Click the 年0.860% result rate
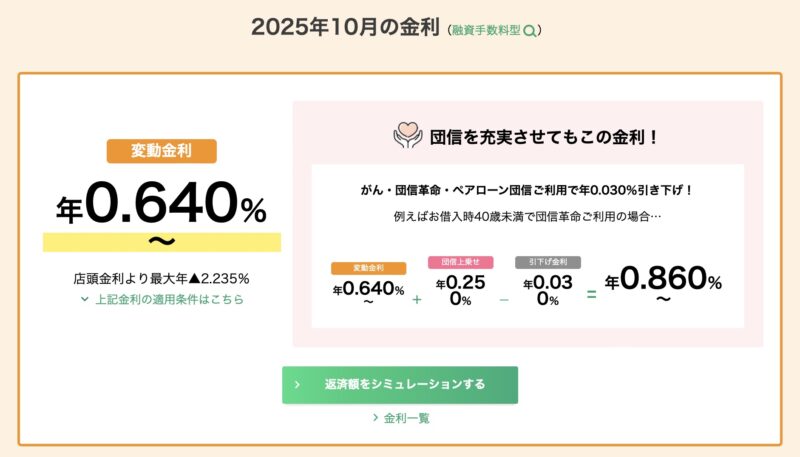This screenshot has width=800, height=457. click(663, 282)
